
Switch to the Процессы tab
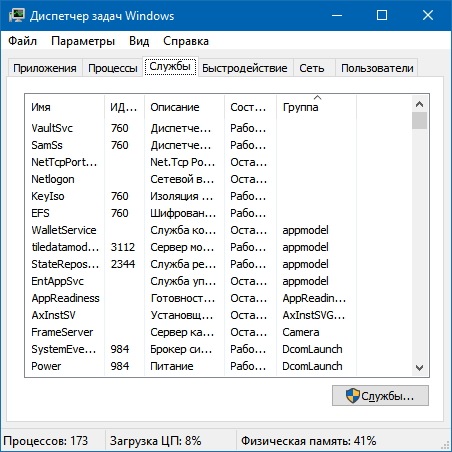[113, 68]
